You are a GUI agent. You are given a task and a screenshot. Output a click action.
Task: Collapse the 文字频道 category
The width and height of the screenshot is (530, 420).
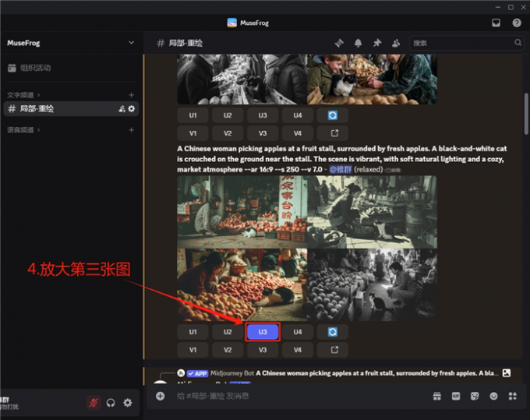pyautogui.click(x=23, y=95)
